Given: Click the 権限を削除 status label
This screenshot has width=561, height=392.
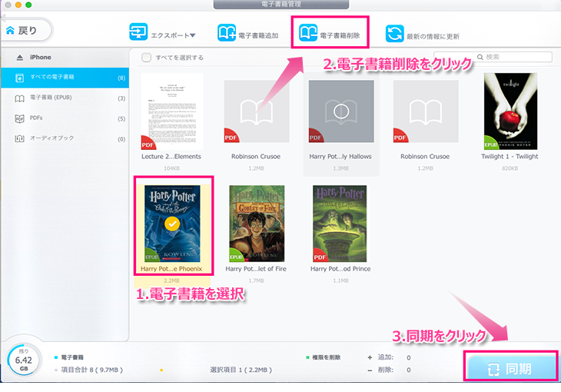Looking at the screenshot, I should (326, 357).
